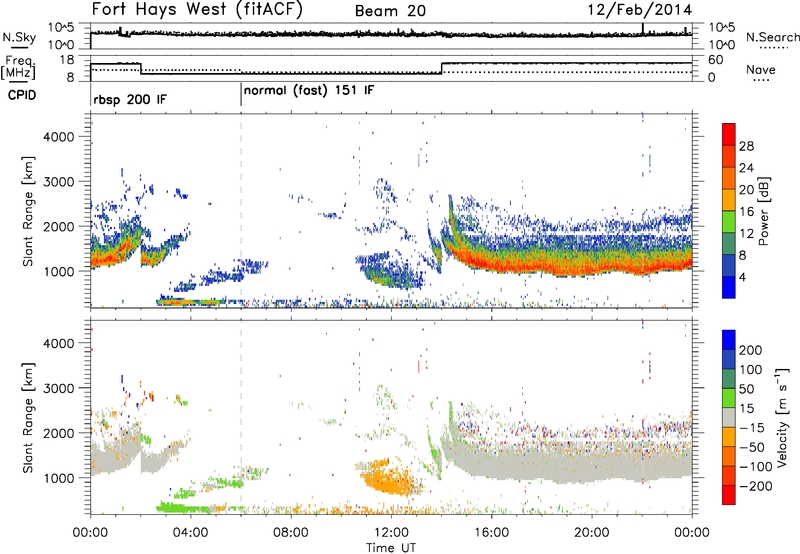Click the N.Sky legend label
The width and height of the screenshot is (800, 554).
point(15,37)
